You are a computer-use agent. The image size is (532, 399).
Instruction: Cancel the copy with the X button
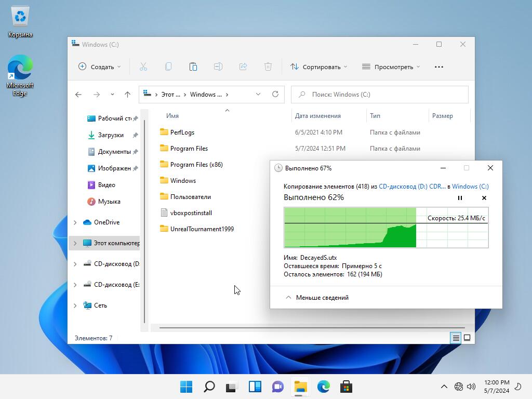click(x=484, y=198)
